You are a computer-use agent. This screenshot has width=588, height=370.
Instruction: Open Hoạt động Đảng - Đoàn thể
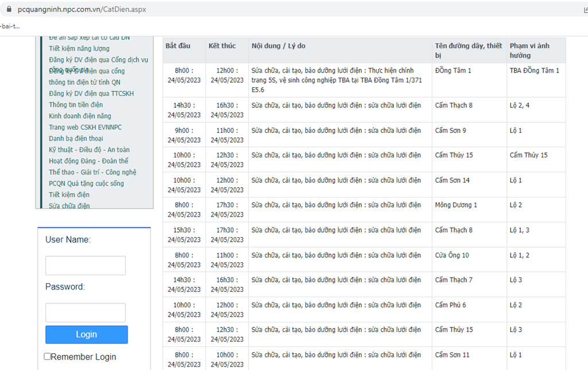click(x=88, y=161)
